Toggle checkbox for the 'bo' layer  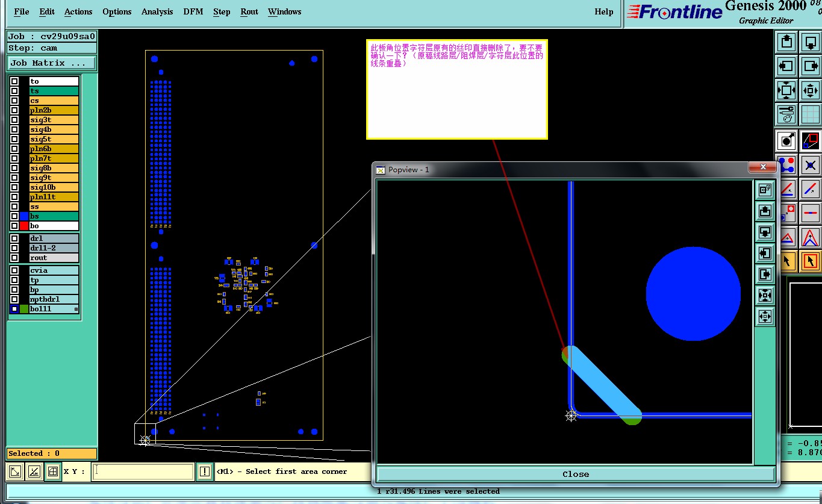[x=14, y=226]
